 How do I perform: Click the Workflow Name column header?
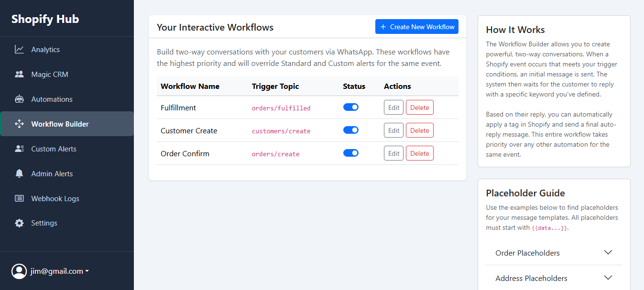[190, 86]
